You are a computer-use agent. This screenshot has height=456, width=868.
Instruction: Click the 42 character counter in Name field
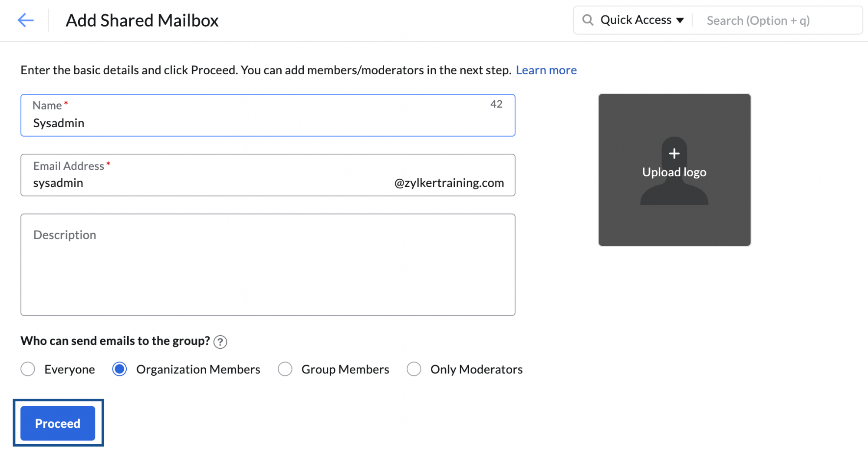pos(496,104)
